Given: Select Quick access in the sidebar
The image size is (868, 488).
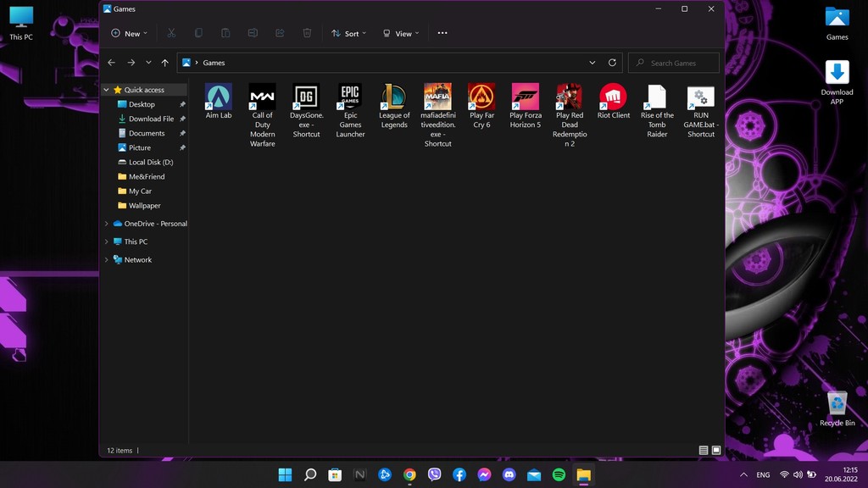Looking at the screenshot, I should coord(144,90).
